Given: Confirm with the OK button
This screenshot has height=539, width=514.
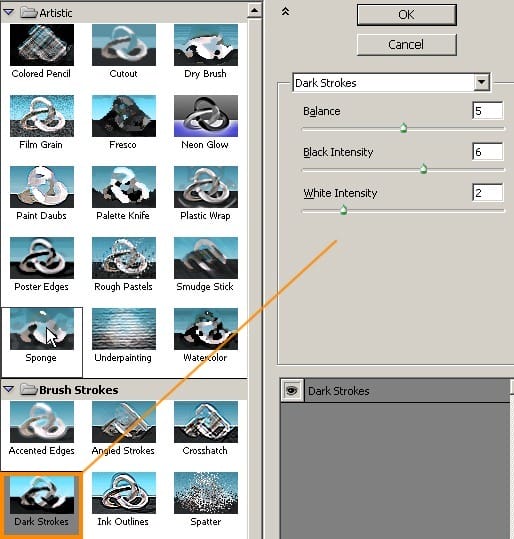Looking at the screenshot, I should tap(407, 15).
